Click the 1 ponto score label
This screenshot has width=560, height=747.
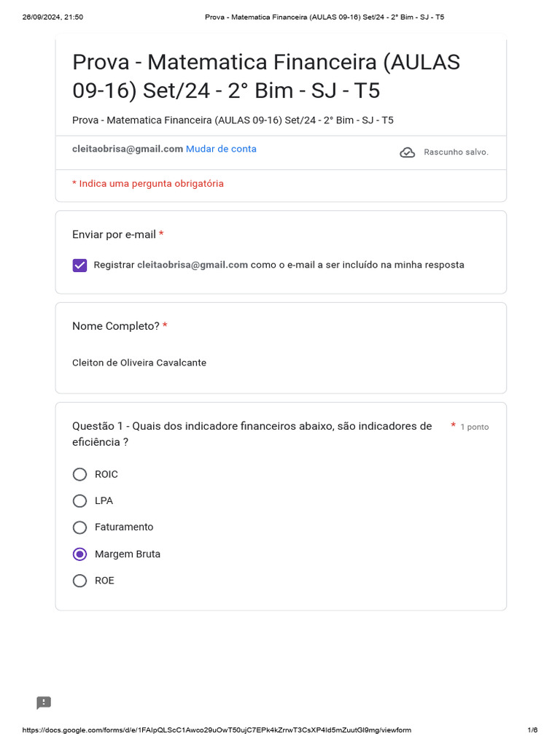click(x=474, y=427)
